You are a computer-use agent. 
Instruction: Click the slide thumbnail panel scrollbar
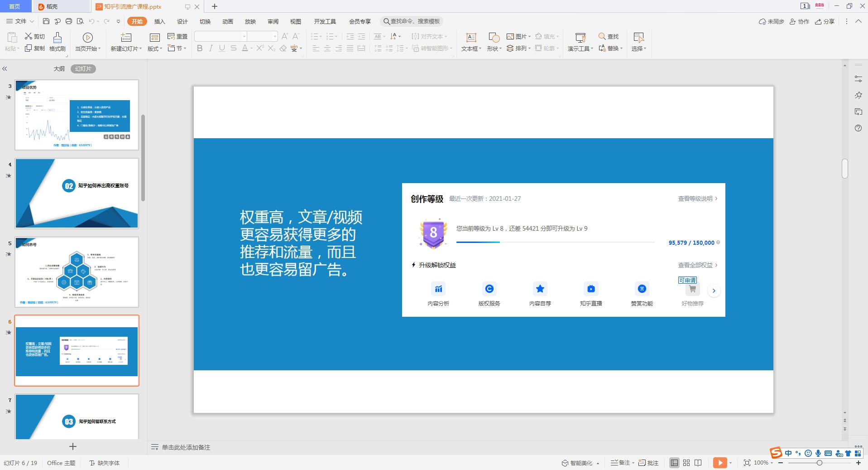[x=143, y=157]
